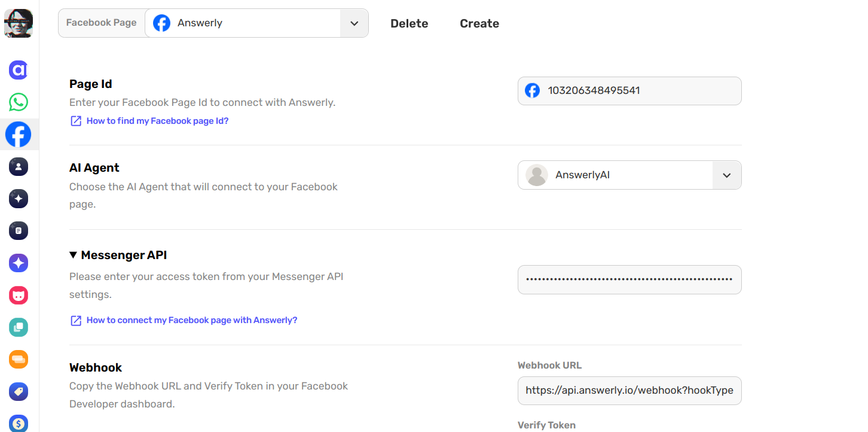The height and width of the screenshot is (432, 868).
Task: Open the AI Agent dropdown chevron
Action: tap(727, 175)
